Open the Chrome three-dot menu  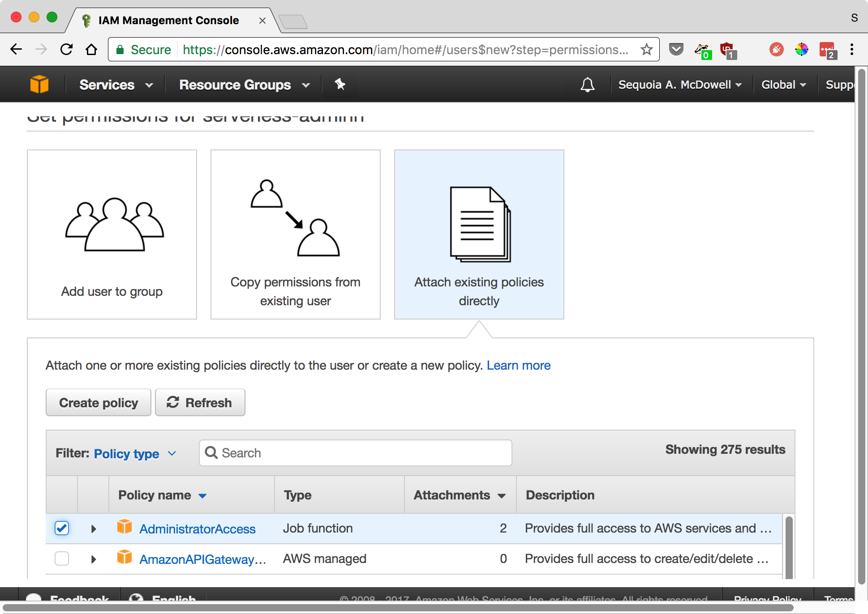coord(852,49)
